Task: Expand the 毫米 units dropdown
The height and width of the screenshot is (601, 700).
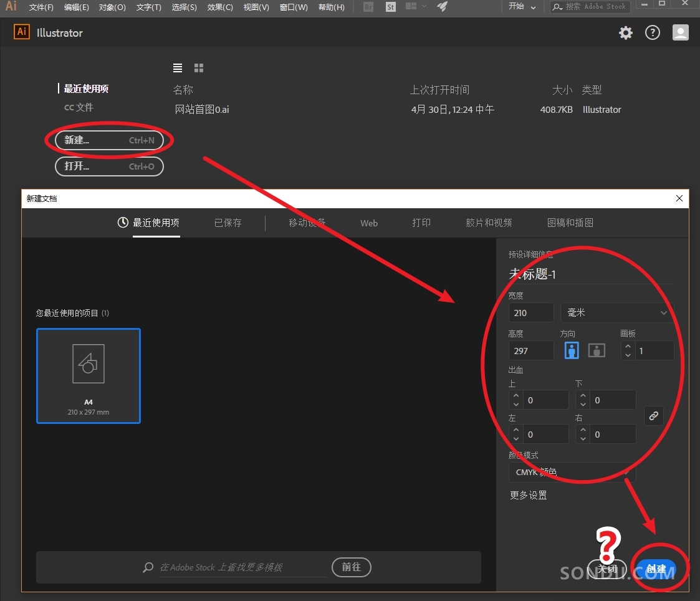Action: [x=616, y=312]
